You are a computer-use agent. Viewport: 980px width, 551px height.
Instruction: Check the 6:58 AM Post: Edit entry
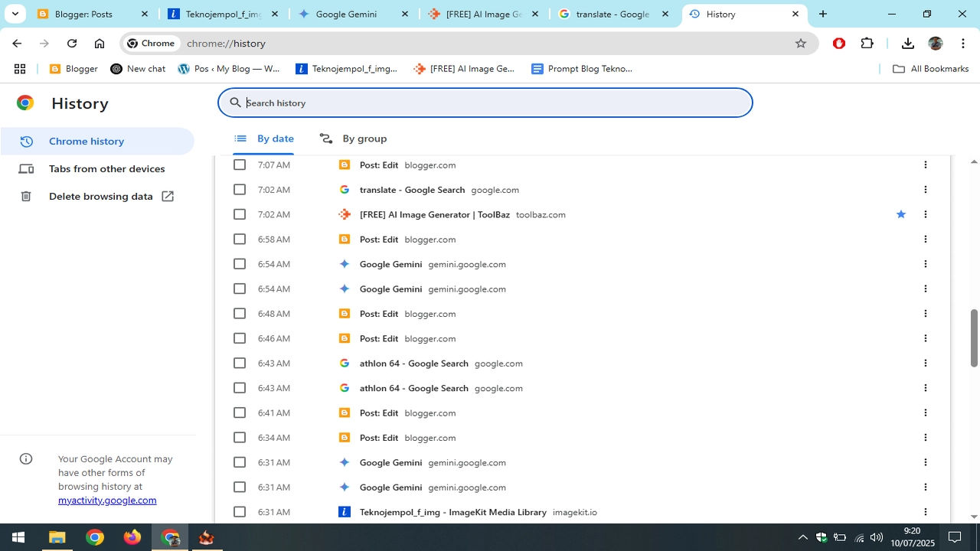click(240, 240)
